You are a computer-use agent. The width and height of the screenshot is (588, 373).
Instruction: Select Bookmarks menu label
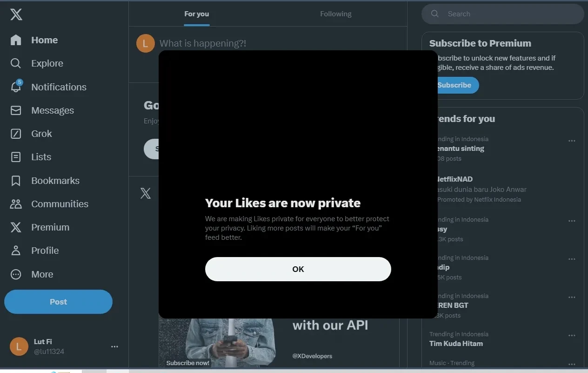click(x=55, y=181)
